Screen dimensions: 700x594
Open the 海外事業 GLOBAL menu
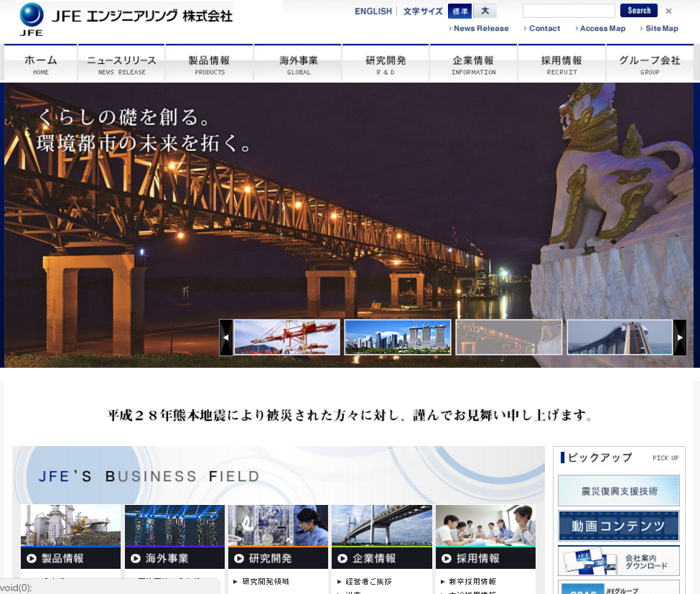tap(298, 64)
